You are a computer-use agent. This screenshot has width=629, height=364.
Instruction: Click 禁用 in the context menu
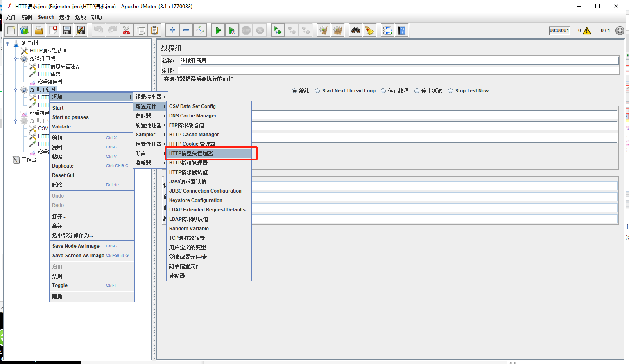[x=92, y=276]
